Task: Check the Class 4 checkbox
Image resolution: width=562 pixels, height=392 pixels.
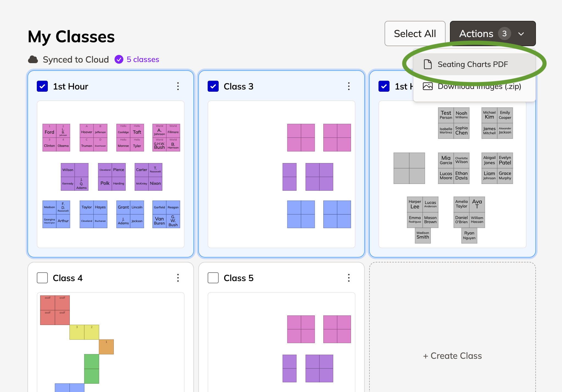Action: pos(42,278)
